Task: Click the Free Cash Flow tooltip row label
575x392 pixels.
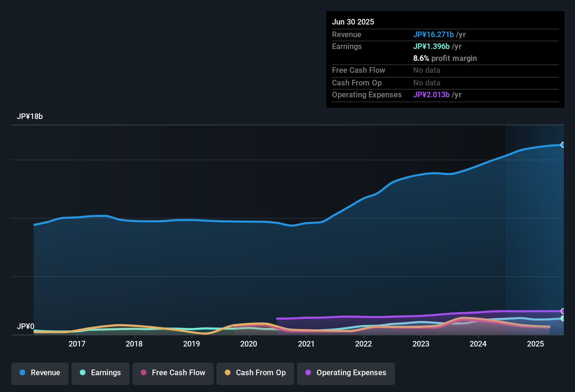Action: (x=359, y=70)
